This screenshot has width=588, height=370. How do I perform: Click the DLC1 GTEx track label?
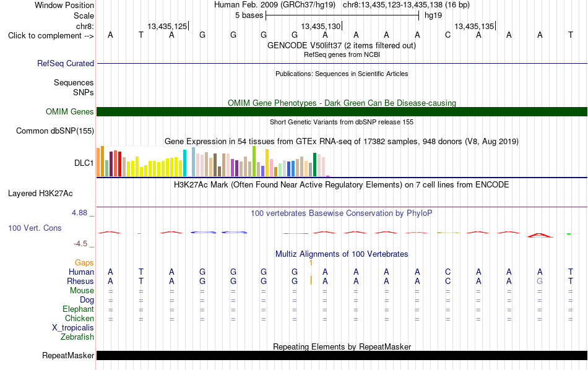pos(84,163)
